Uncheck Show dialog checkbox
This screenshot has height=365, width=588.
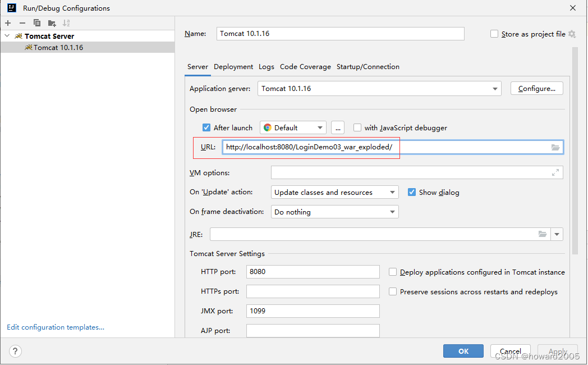pos(412,192)
